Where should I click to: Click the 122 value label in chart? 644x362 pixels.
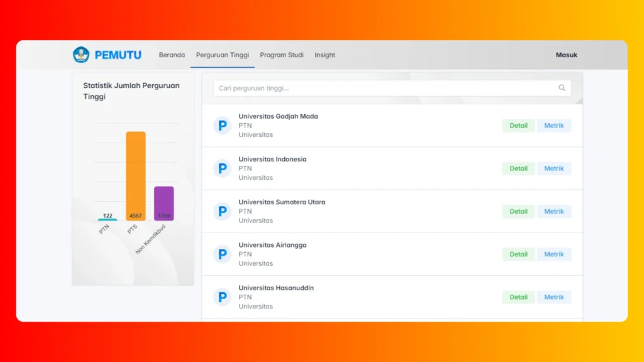108,216
